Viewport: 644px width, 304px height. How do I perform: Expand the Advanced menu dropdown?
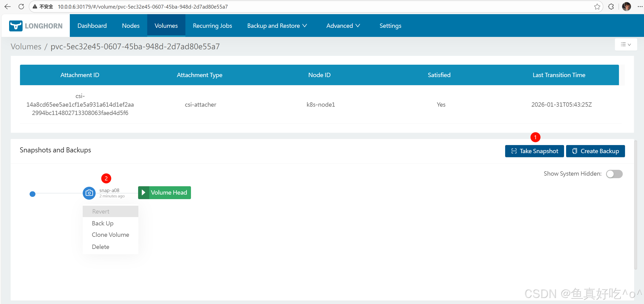click(x=343, y=26)
